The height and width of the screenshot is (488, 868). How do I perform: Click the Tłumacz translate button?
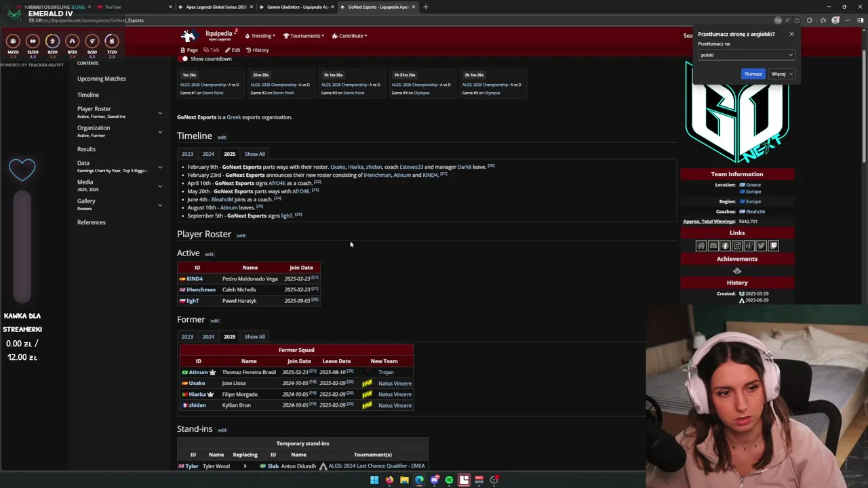(753, 74)
